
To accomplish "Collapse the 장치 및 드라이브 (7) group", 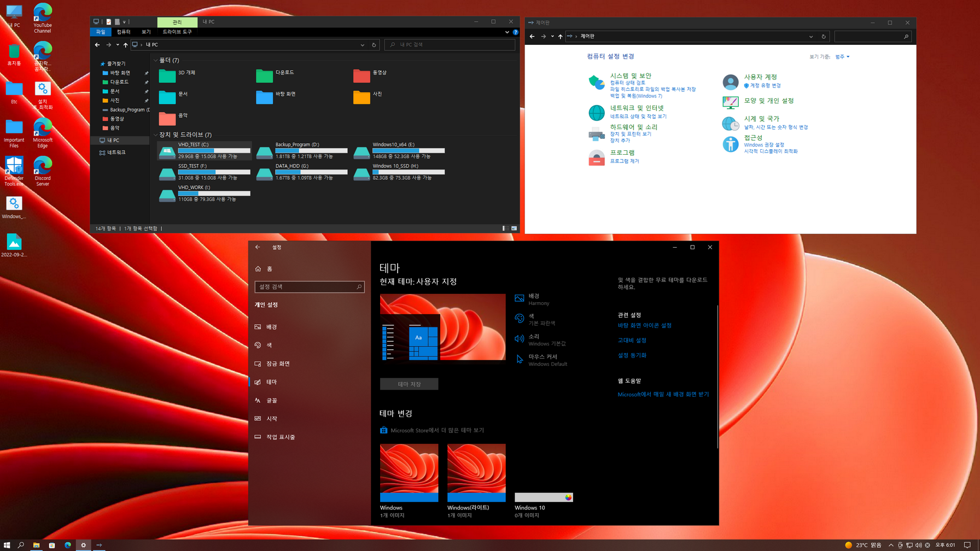I will click(x=156, y=134).
